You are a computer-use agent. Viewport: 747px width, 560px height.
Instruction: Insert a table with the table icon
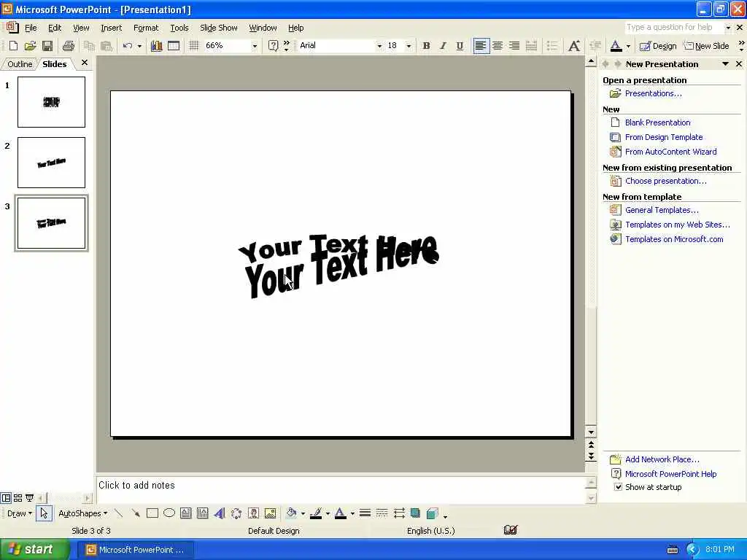coord(174,46)
